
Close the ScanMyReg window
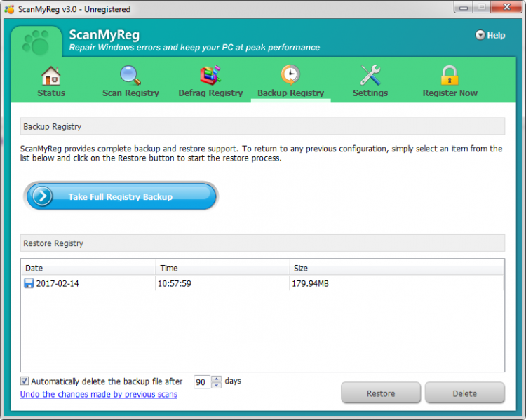(x=506, y=7)
